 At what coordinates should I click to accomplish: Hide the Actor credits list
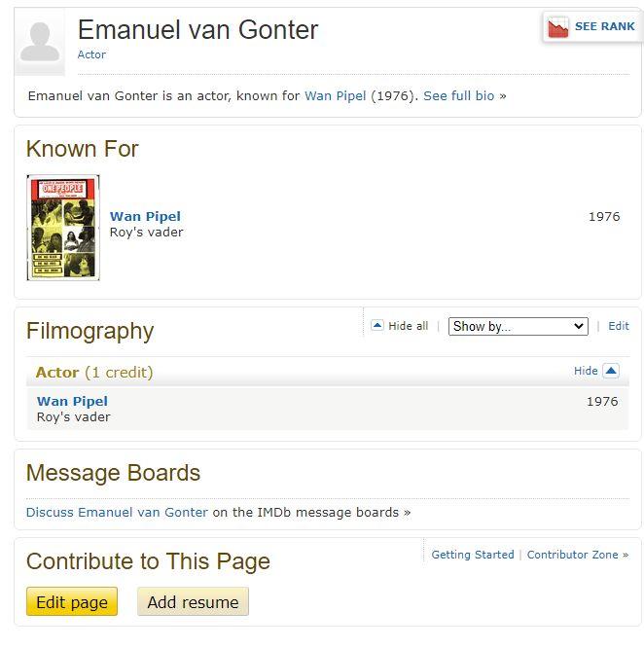(x=586, y=371)
